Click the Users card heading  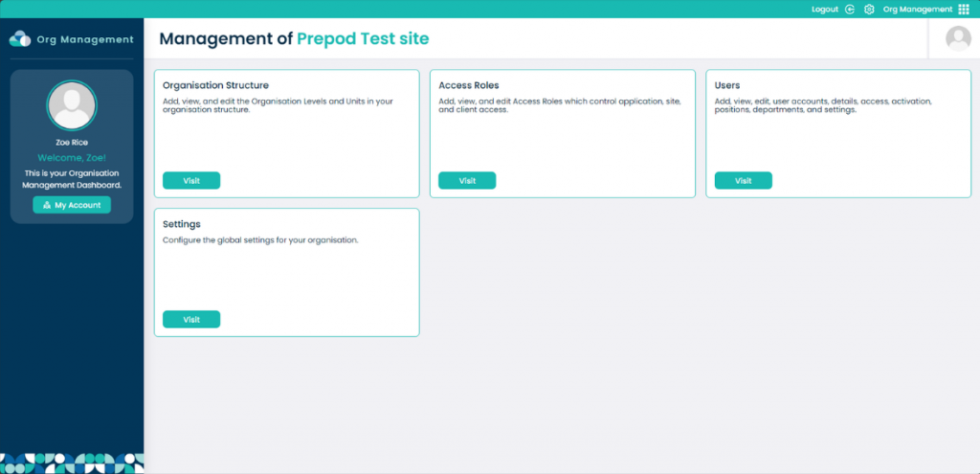tap(727, 85)
